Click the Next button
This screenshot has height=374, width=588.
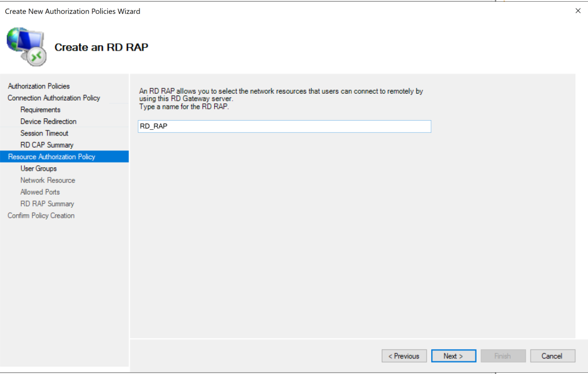tap(454, 356)
